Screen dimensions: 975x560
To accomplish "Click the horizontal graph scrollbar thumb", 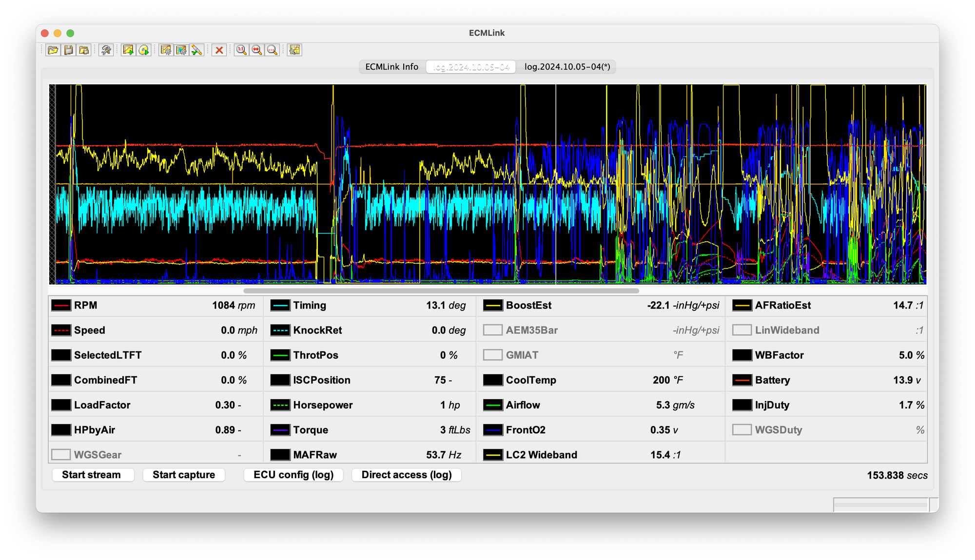I will 441,291.
